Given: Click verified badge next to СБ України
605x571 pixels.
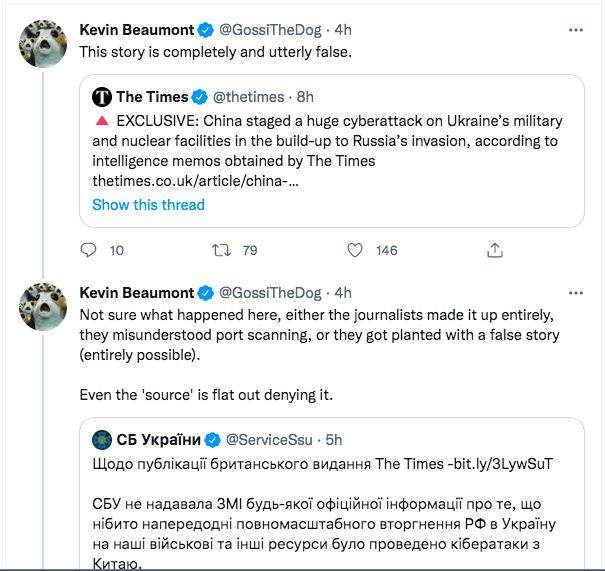Looking at the screenshot, I should (212, 439).
